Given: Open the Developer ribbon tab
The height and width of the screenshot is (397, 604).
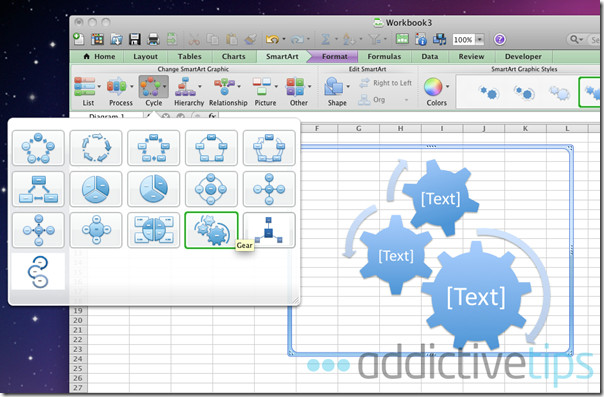Looking at the screenshot, I should click(x=523, y=57).
